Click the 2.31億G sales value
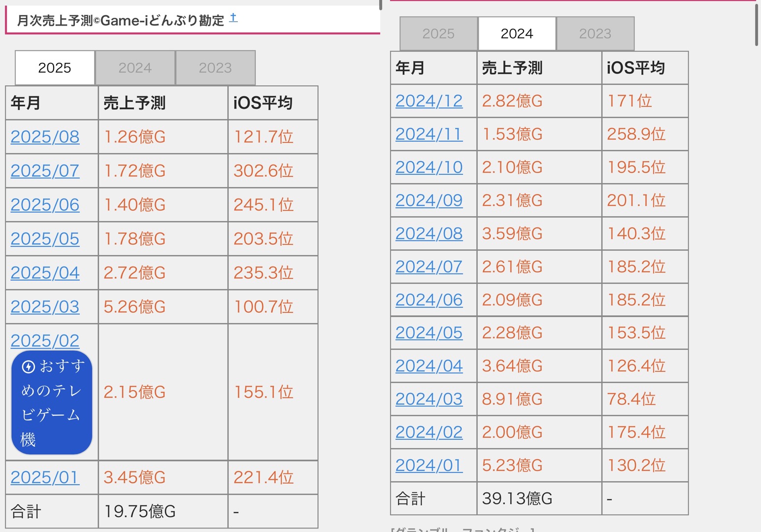The width and height of the screenshot is (761, 532). 512,200
